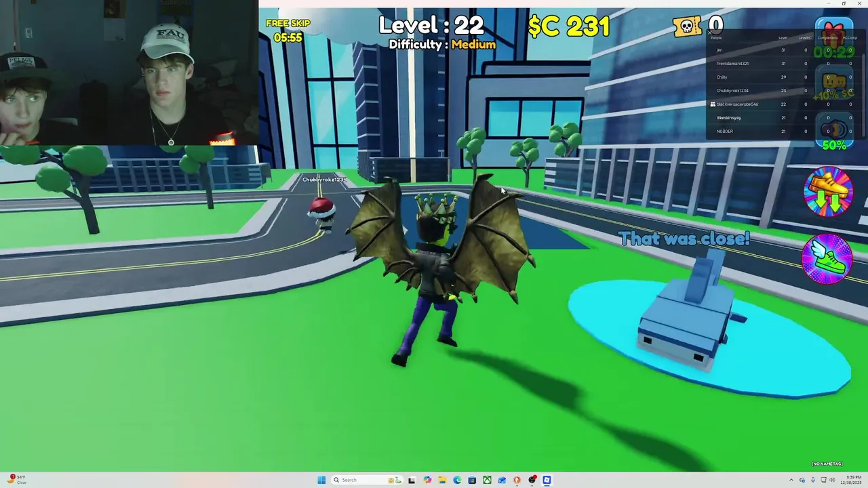Activate the golden shoe speed boost
The width and height of the screenshot is (868, 488).
pos(828,192)
